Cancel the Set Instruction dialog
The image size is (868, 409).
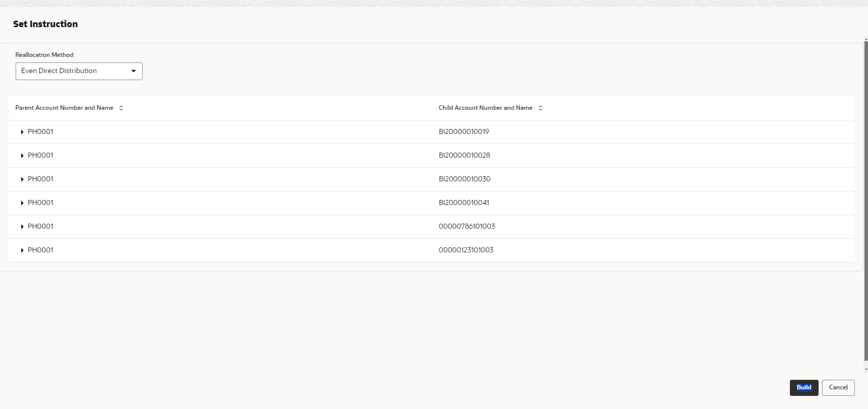838,387
